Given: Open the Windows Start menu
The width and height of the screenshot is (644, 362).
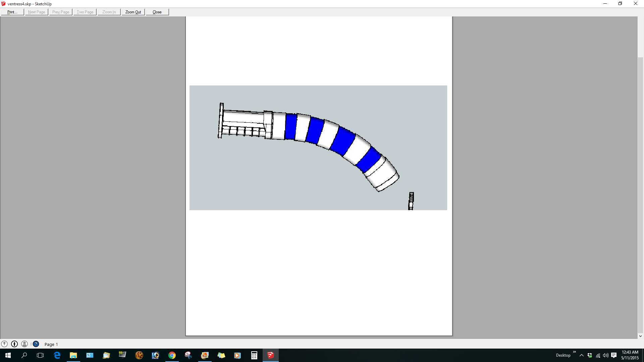Looking at the screenshot, I should pyautogui.click(x=8, y=355).
